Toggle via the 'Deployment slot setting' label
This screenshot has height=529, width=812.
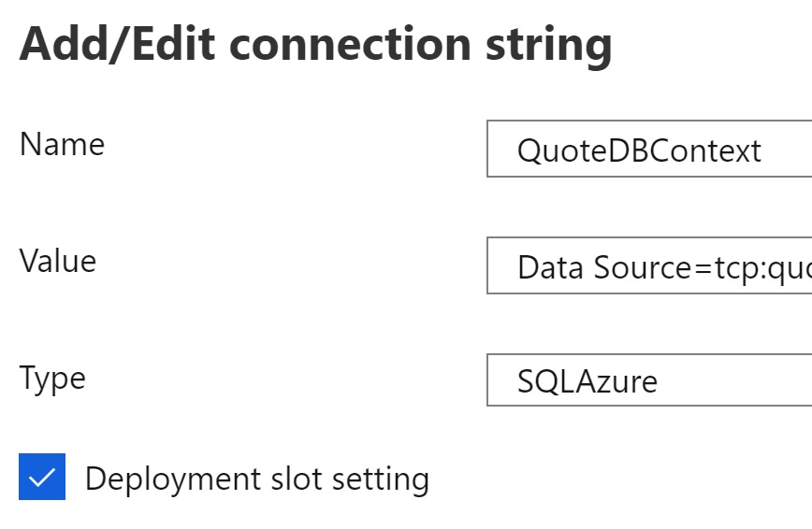256,479
